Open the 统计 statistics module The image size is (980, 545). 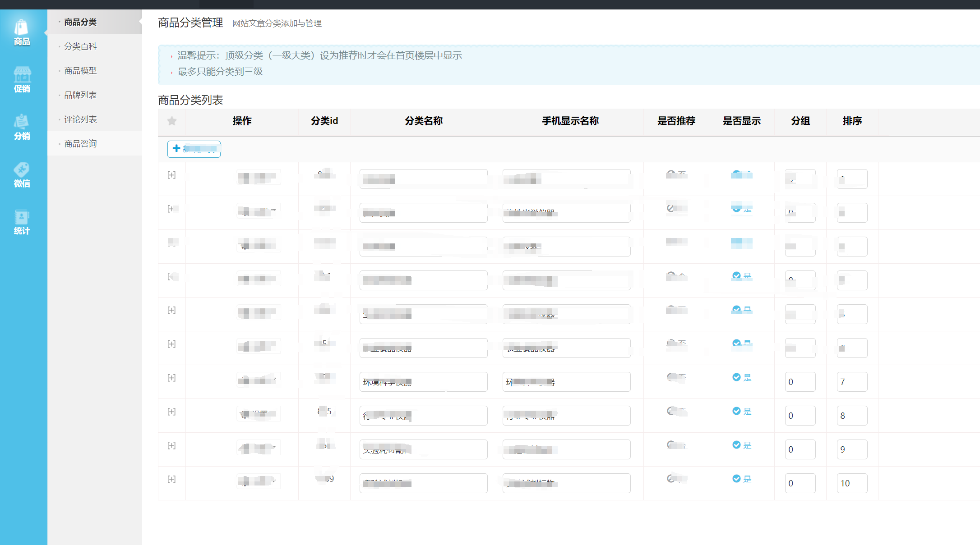tap(22, 222)
